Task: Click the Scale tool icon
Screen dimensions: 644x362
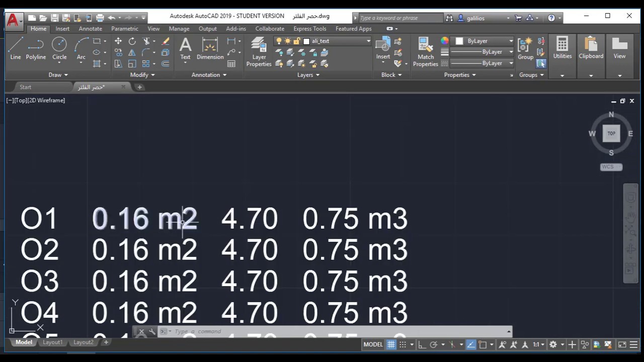Action: (132, 64)
